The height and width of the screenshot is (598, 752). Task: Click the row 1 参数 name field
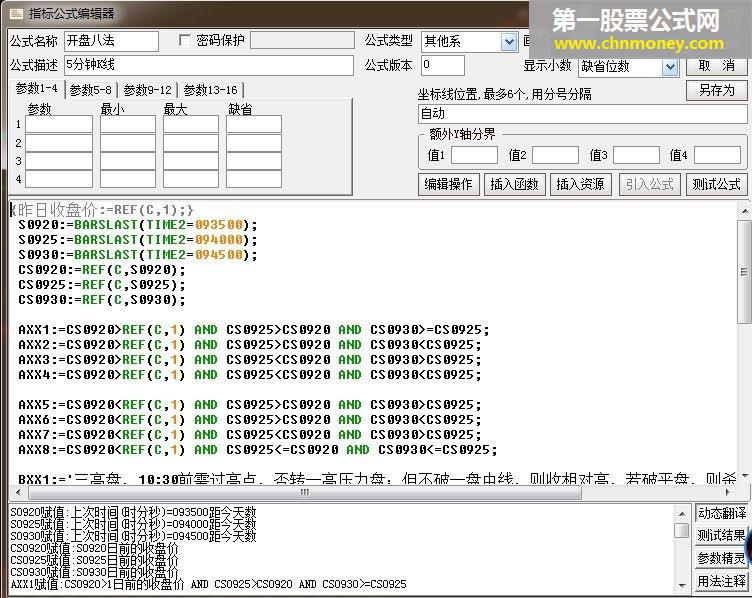tap(59, 124)
